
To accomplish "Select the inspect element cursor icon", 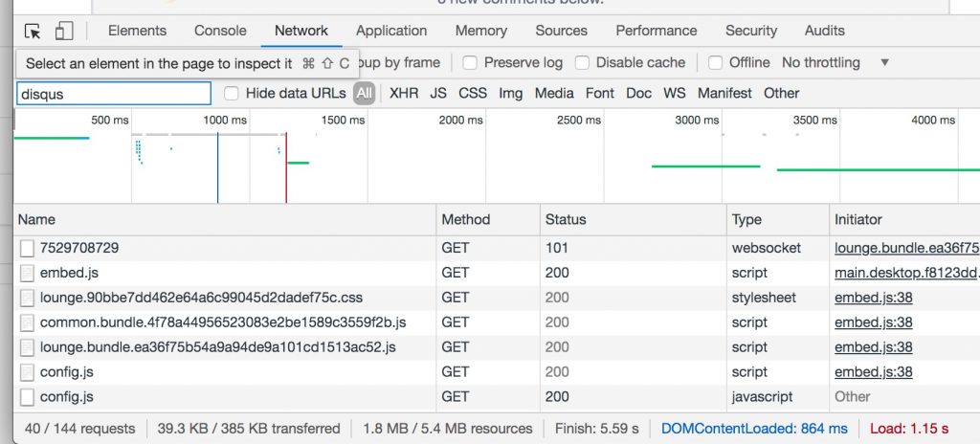I will [33, 31].
